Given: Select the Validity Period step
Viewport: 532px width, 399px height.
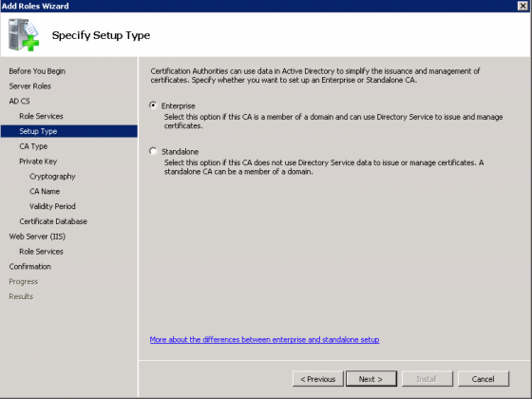Looking at the screenshot, I should [x=52, y=206].
